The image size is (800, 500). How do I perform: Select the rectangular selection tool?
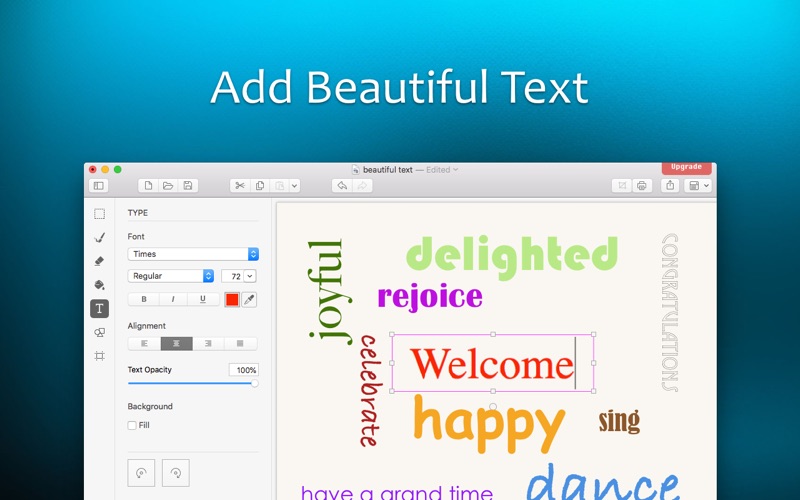(99, 214)
